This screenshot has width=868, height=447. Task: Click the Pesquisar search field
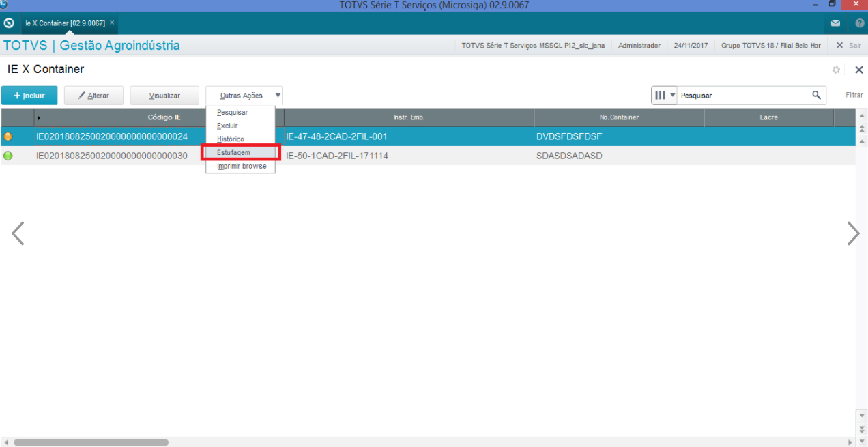point(742,96)
